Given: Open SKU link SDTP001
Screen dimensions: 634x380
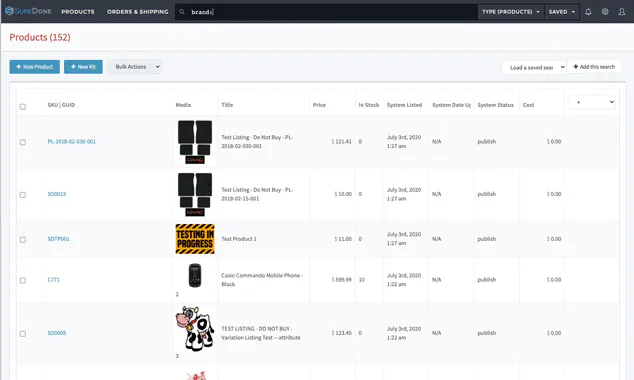Looking at the screenshot, I should tap(59, 239).
